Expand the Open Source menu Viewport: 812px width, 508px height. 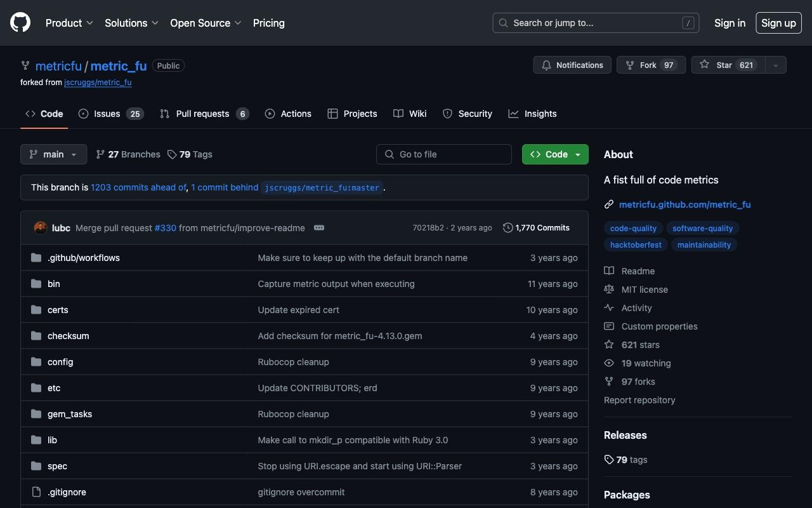click(206, 23)
